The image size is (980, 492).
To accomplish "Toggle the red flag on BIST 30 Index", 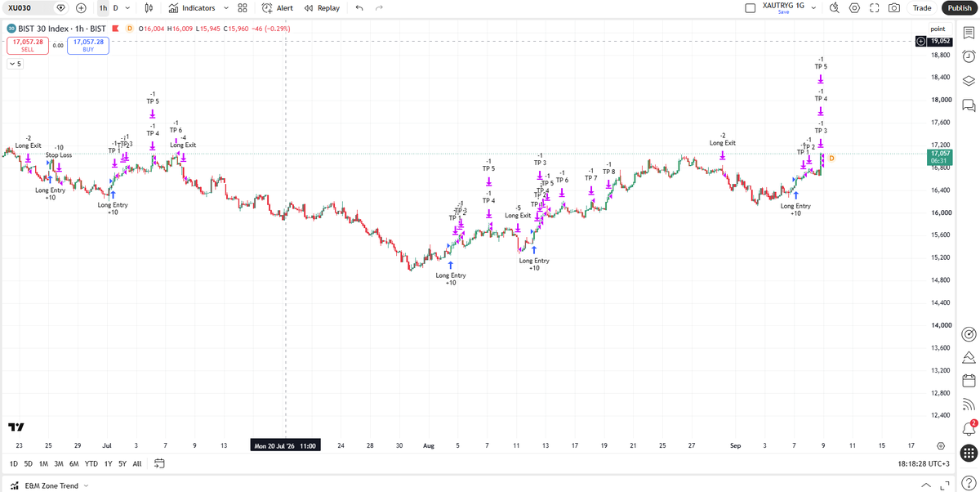I will click(115, 29).
